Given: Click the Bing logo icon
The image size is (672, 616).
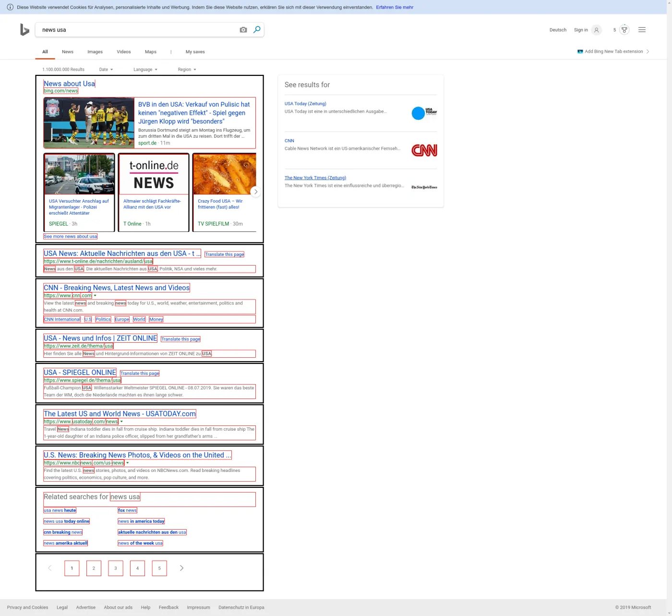Looking at the screenshot, I should 24,30.
